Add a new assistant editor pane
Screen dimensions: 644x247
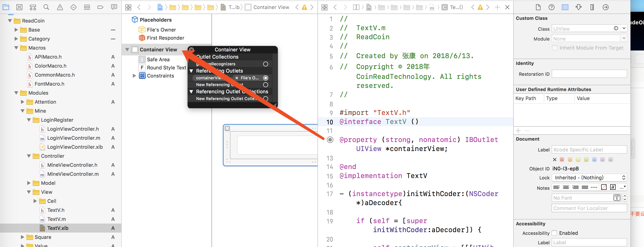coord(497,7)
